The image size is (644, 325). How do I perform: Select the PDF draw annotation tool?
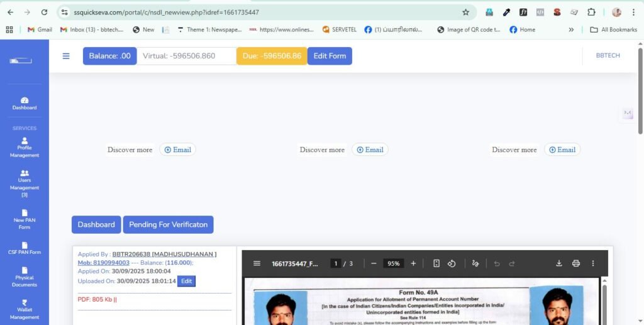(x=475, y=263)
